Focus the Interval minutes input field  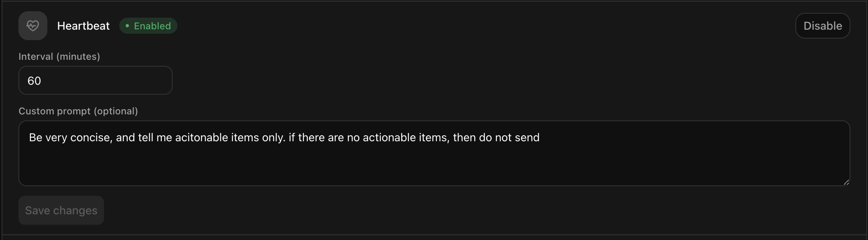click(x=95, y=80)
